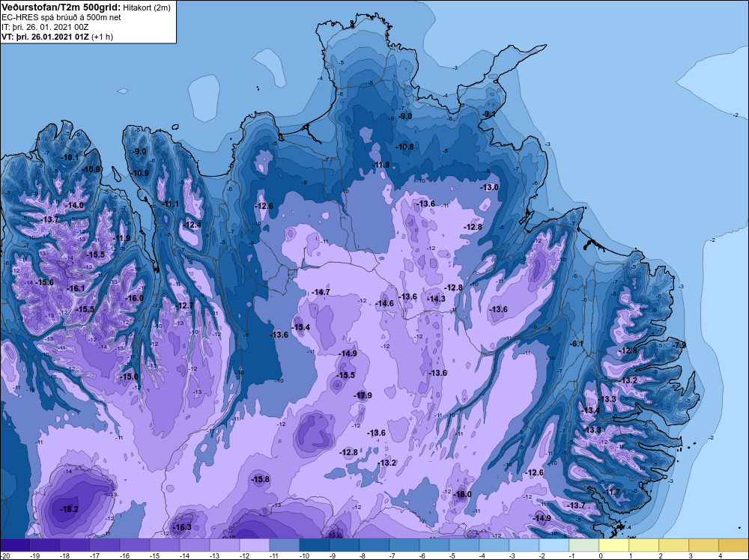Screen dimensions: 749x560
Task: Click the '-6.1' temperature value
Action: [577, 344]
